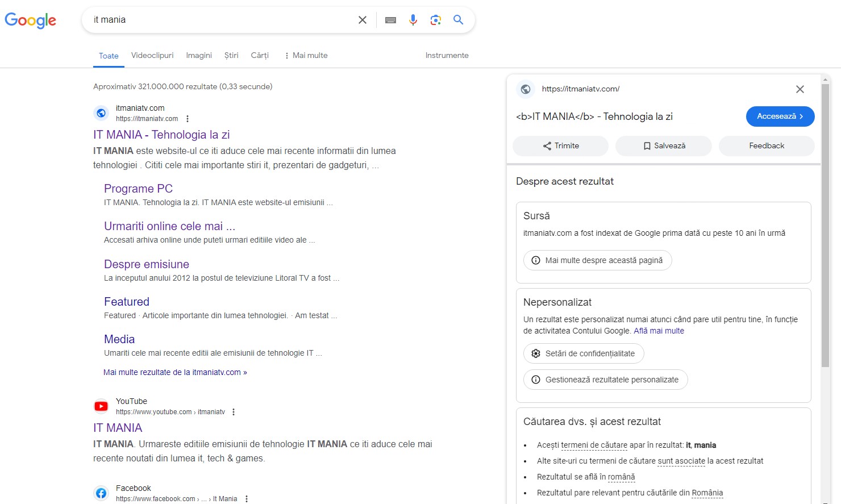Click the Trimite share button
Image resolution: width=841 pixels, height=504 pixels.
click(x=560, y=146)
